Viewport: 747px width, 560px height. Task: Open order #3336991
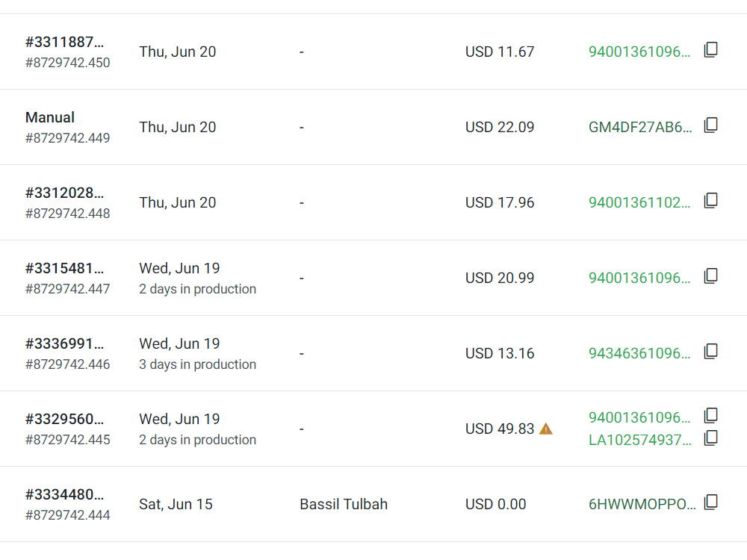pyautogui.click(x=64, y=343)
